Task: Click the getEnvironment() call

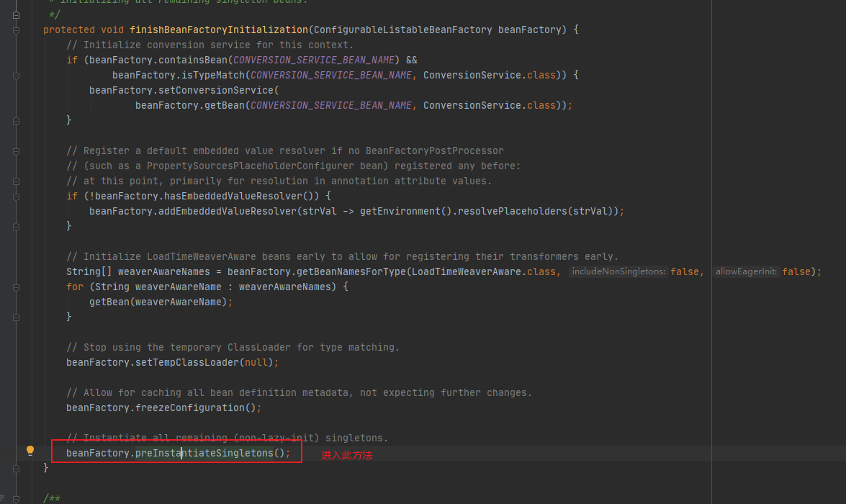Action: pos(406,211)
